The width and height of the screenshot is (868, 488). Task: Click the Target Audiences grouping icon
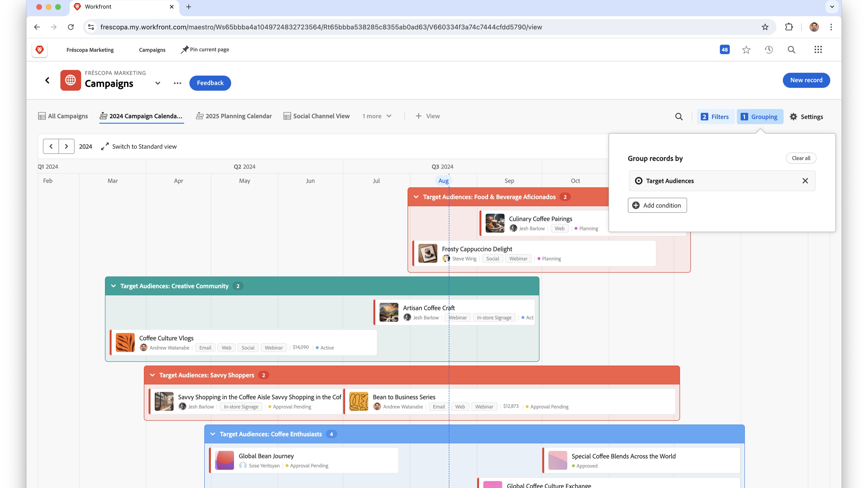(x=638, y=181)
